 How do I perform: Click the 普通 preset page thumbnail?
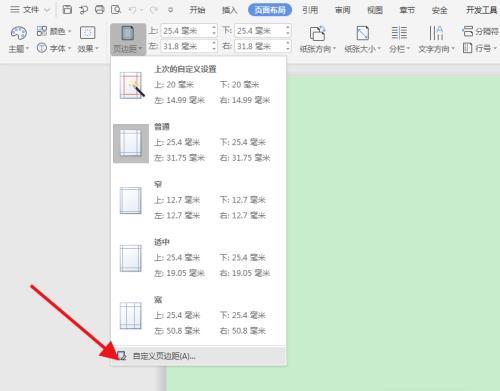point(131,143)
